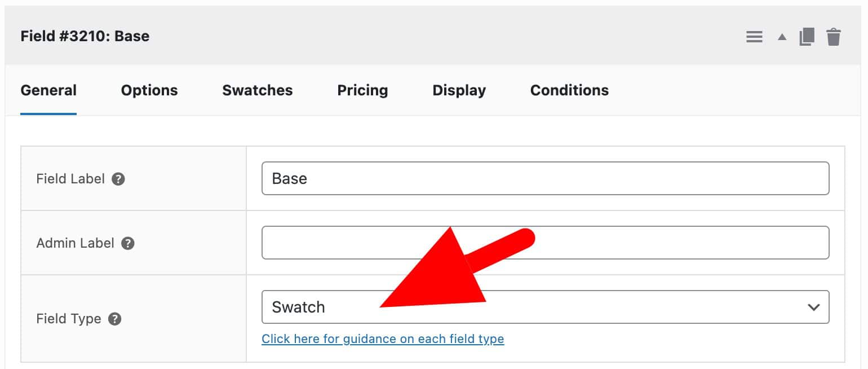Click inside the Field Label input containing Base
This screenshot has width=868, height=369.
click(545, 178)
